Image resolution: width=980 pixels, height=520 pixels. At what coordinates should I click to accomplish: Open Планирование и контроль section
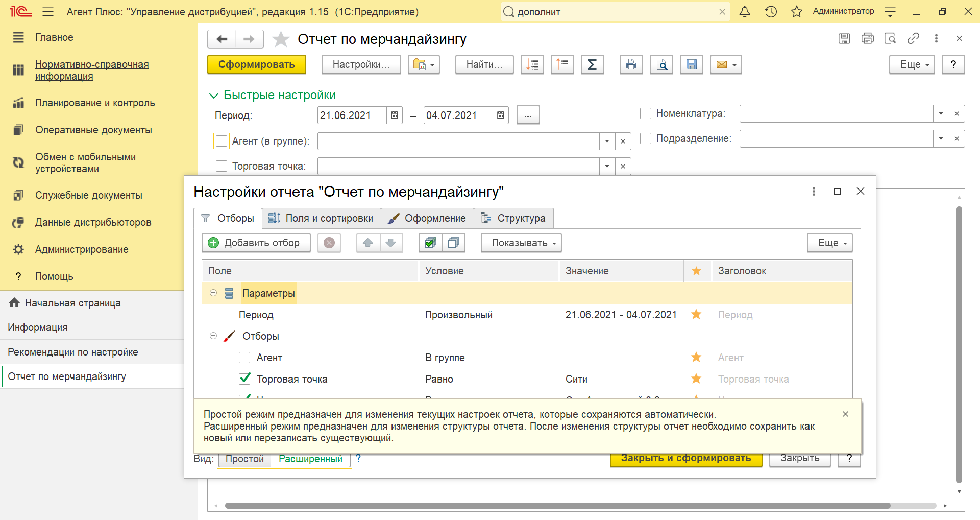95,103
